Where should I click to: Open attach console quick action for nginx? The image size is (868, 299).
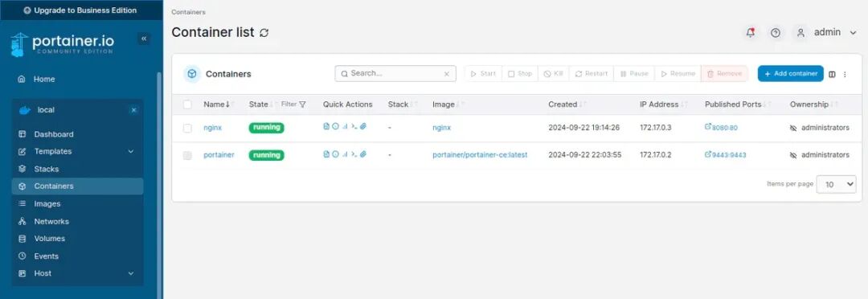click(x=363, y=126)
